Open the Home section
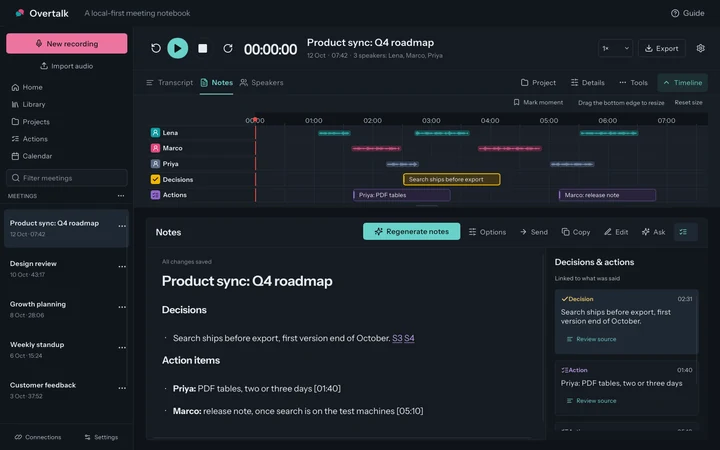The width and height of the screenshot is (720, 450). (27, 87)
